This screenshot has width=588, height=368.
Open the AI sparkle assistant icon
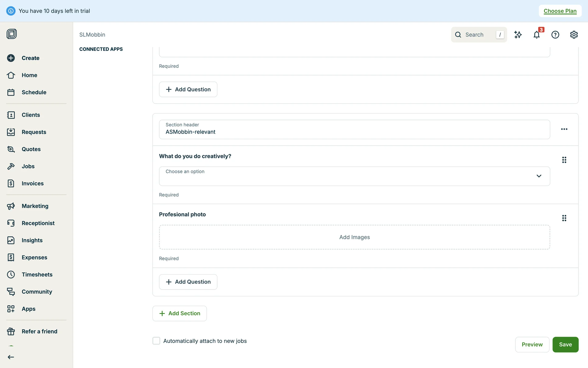[x=518, y=35]
